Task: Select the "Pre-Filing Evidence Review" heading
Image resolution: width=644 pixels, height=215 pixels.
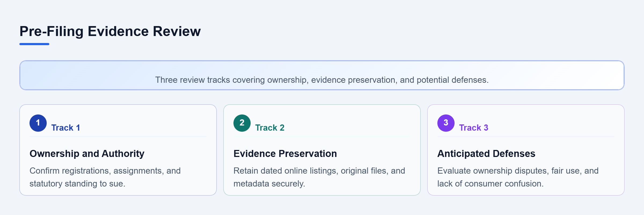Action: 110,31
